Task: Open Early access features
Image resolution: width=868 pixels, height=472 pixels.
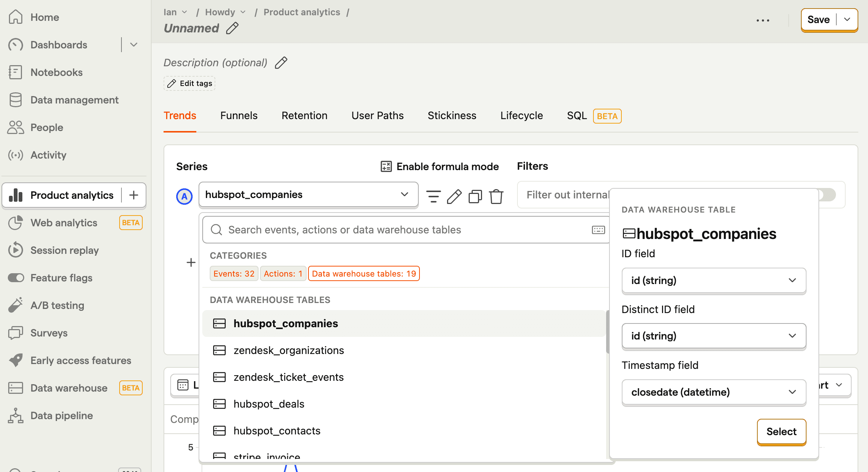Action: [81, 360]
